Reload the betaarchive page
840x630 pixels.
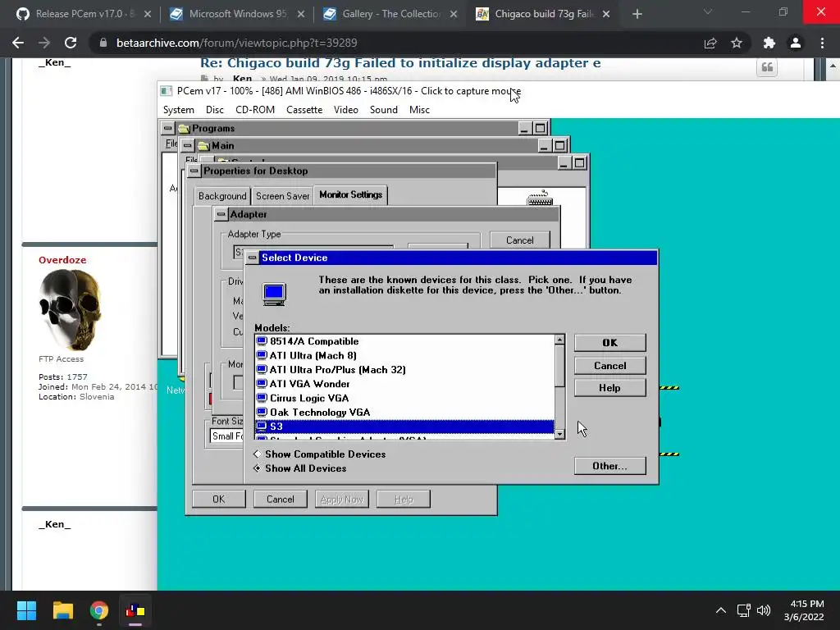[x=71, y=43]
